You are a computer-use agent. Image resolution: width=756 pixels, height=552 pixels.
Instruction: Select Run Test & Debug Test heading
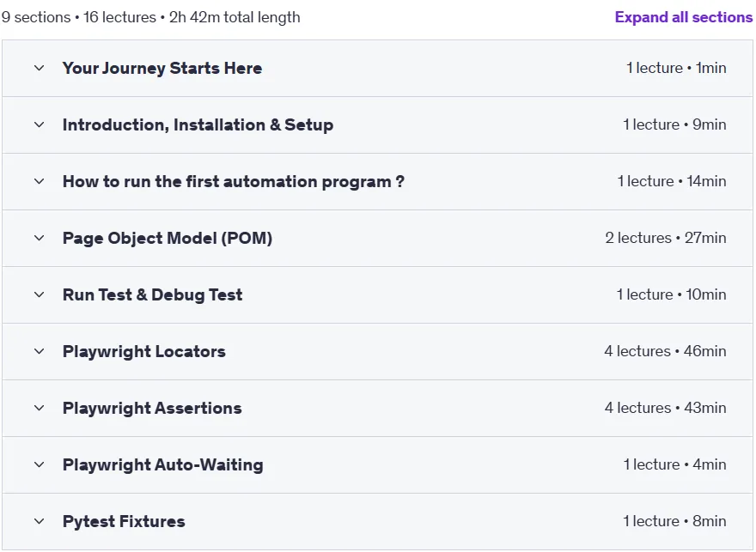pyautogui.click(x=152, y=294)
